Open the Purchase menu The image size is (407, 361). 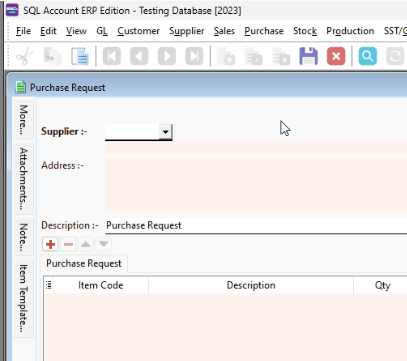(x=264, y=31)
